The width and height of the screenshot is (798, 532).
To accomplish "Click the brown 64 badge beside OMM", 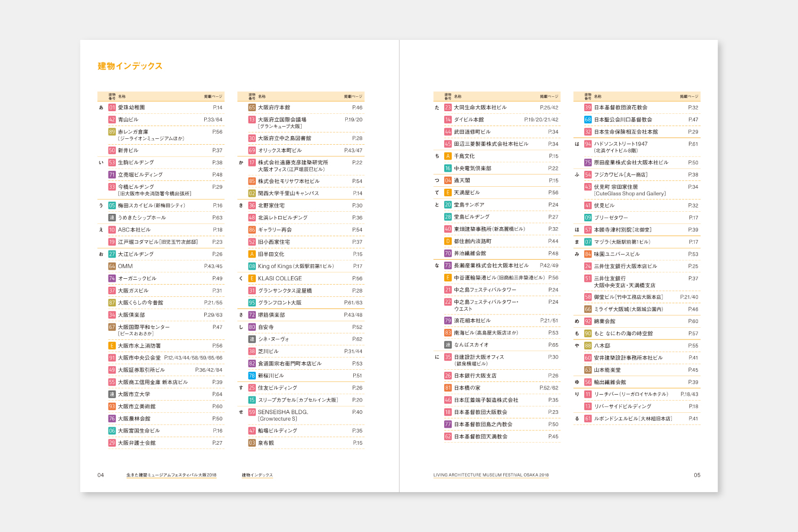I will (x=112, y=267).
